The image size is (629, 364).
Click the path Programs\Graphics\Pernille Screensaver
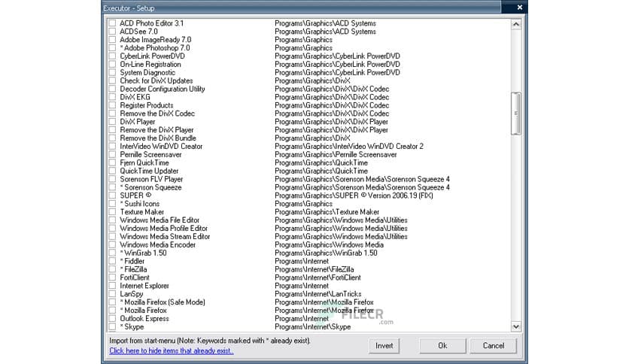[336, 155]
